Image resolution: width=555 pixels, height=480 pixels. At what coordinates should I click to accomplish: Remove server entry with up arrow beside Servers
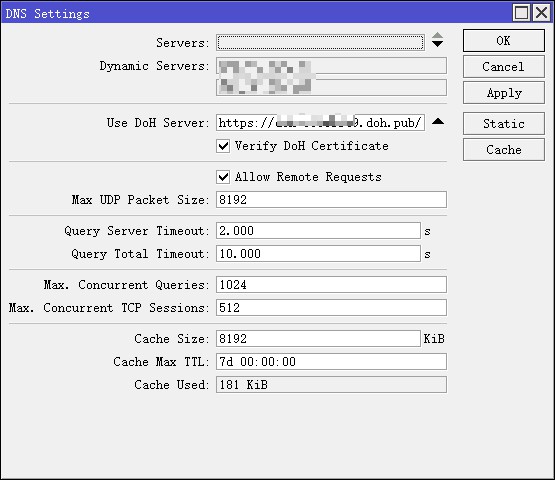437,35
